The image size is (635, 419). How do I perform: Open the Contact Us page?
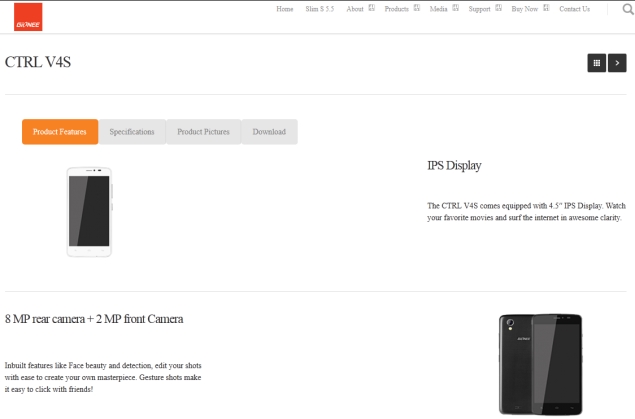575,9
